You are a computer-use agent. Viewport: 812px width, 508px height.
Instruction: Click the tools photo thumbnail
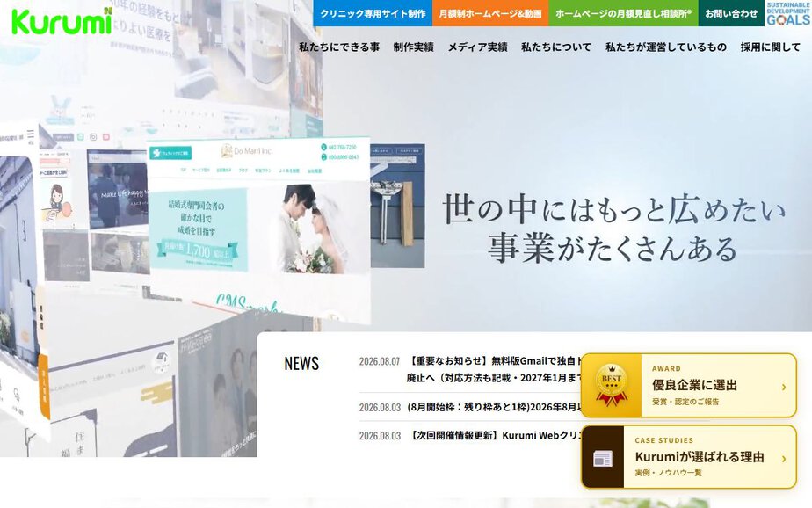point(398,206)
